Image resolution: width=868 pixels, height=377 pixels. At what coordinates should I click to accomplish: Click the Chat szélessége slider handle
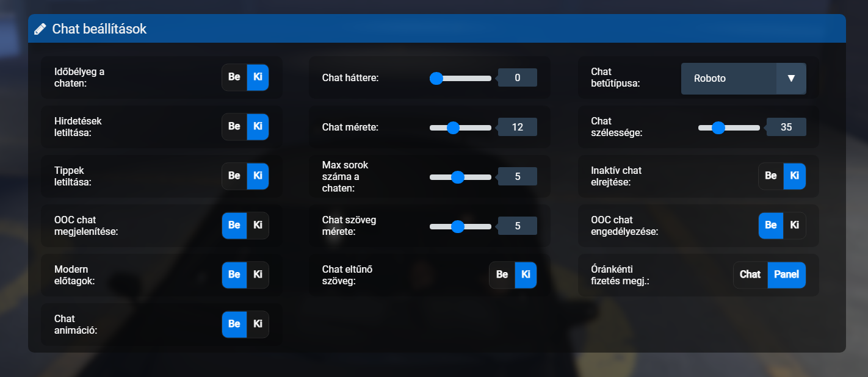pos(718,127)
